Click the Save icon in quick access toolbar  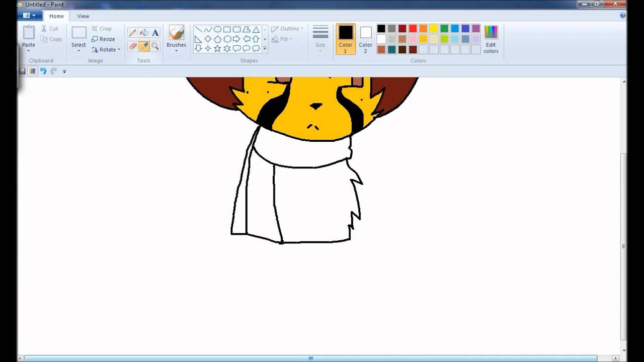(x=22, y=71)
